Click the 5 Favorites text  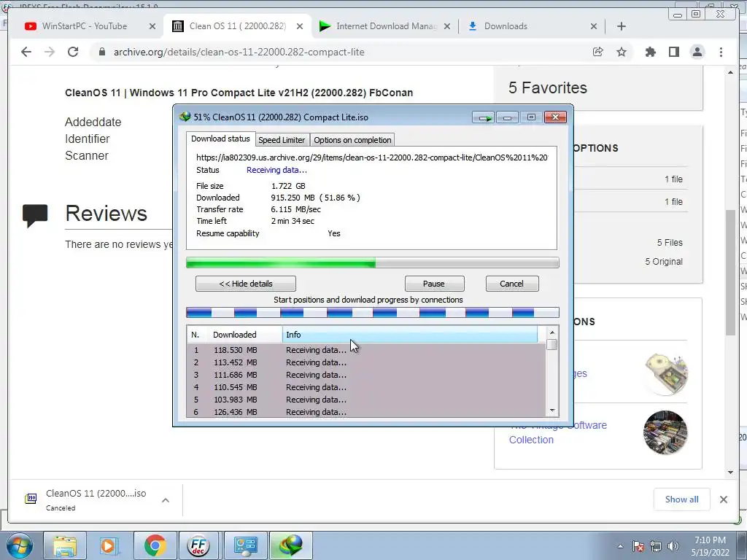click(547, 87)
